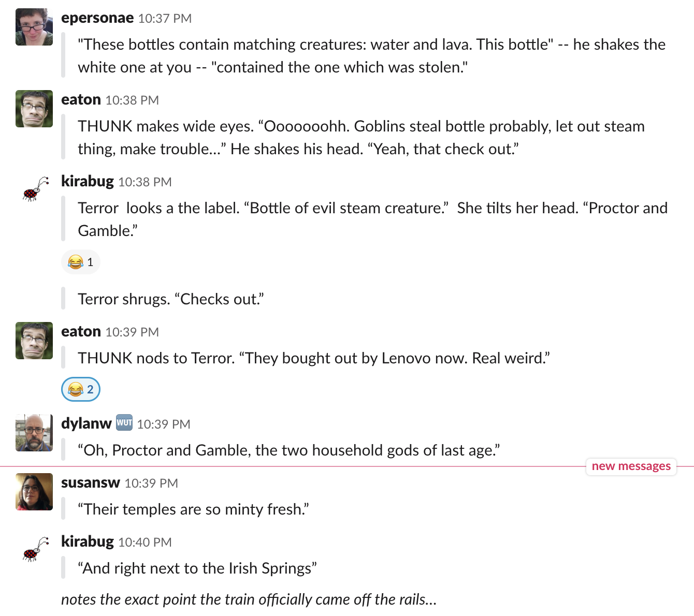Click the 10:37 PM timestamp
The height and width of the screenshot is (616, 694).
pos(165,19)
